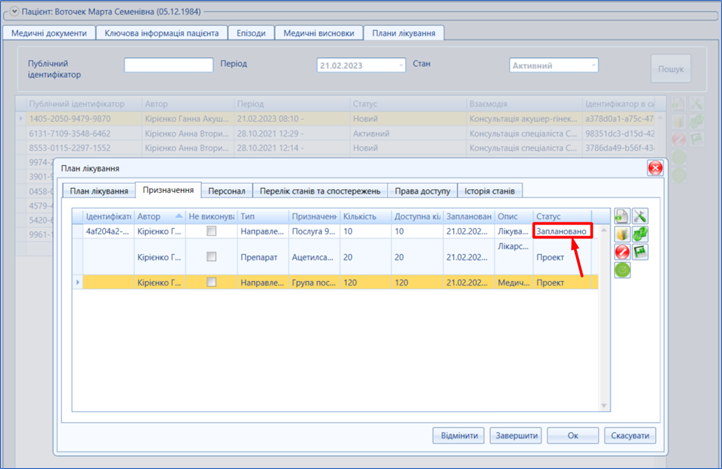Click the dimmed refresh arrows icon in background window
Screen dimensions: 722x469
click(x=697, y=122)
